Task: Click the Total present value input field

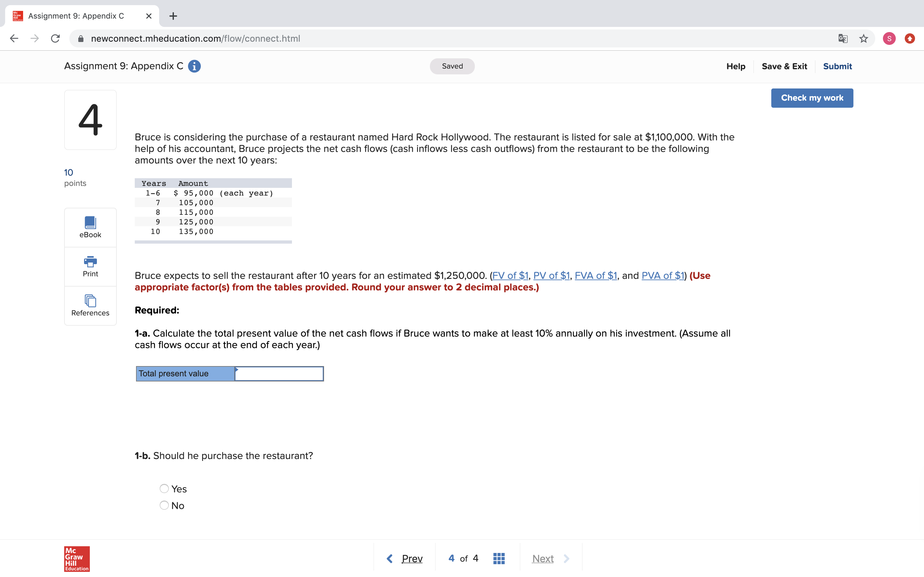Action: [x=279, y=373]
